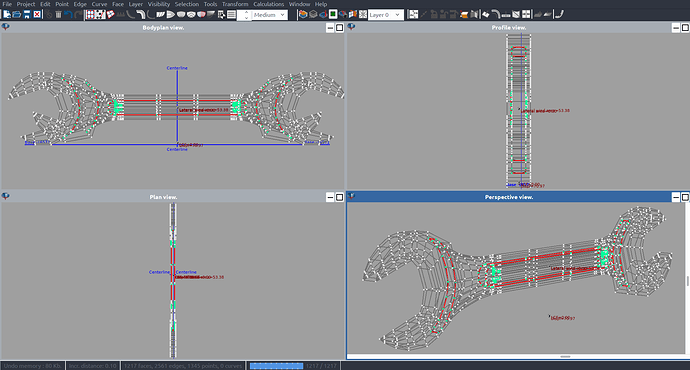Click the Save floppy disk icon

point(27,15)
